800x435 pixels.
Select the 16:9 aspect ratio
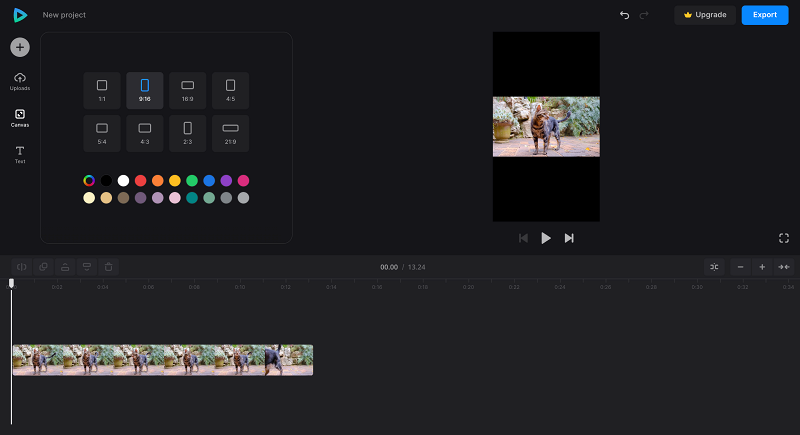tap(188, 90)
